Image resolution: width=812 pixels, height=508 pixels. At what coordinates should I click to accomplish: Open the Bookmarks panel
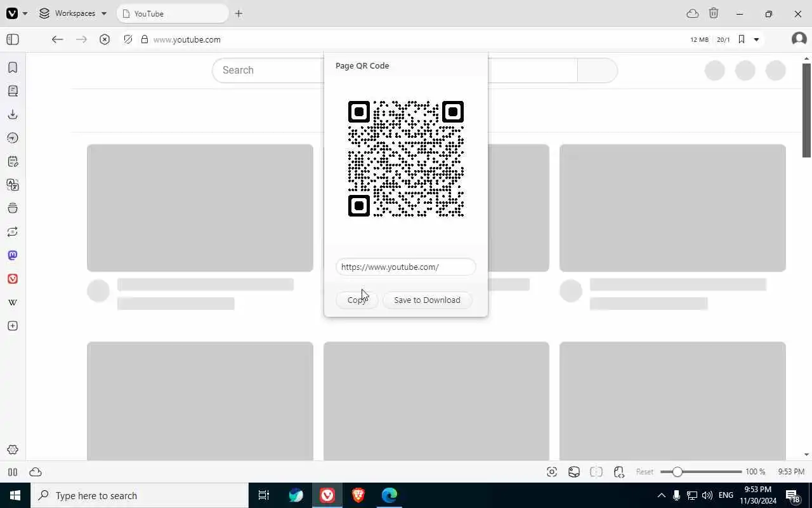click(x=12, y=67)
